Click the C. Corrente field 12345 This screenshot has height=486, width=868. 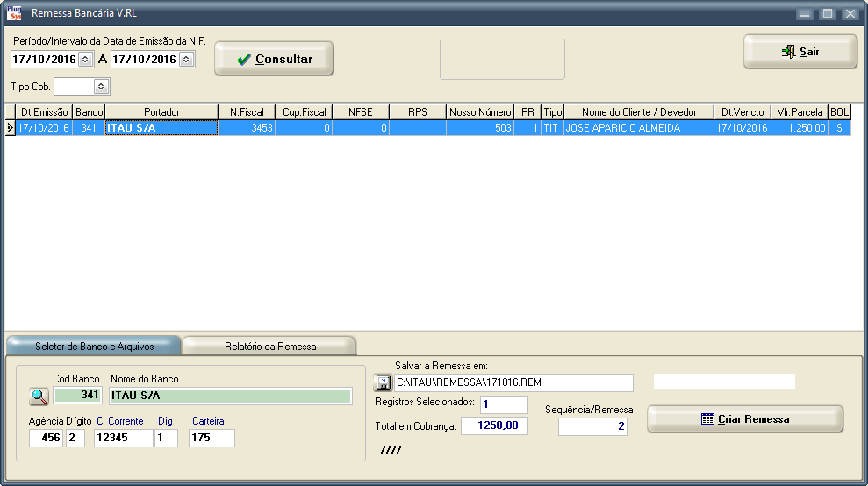(x=124, y=438)
